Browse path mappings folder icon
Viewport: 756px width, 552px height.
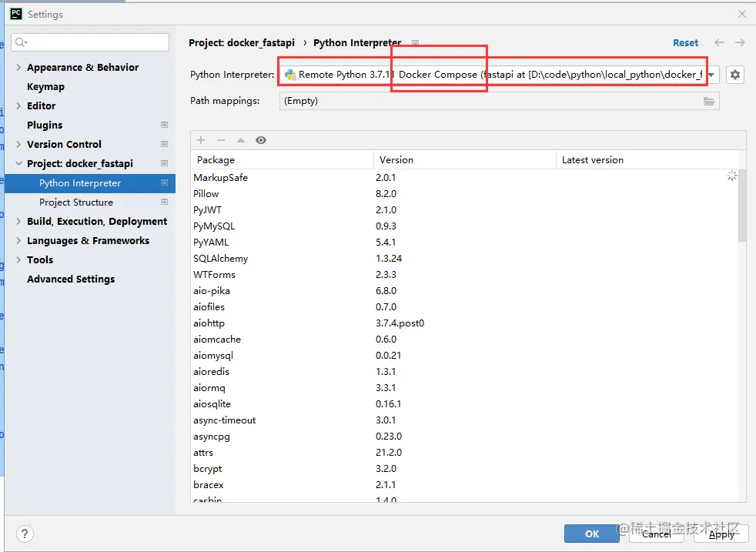[709, 101]
